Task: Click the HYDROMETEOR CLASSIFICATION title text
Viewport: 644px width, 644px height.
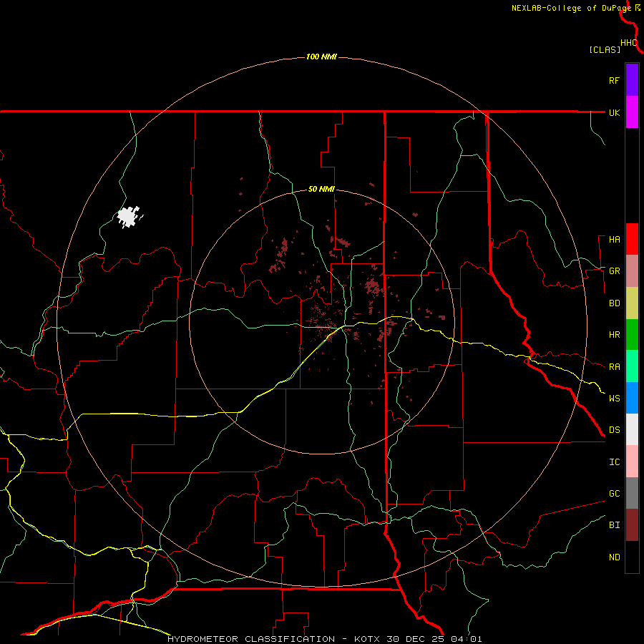Action: (x=251, y=639)
